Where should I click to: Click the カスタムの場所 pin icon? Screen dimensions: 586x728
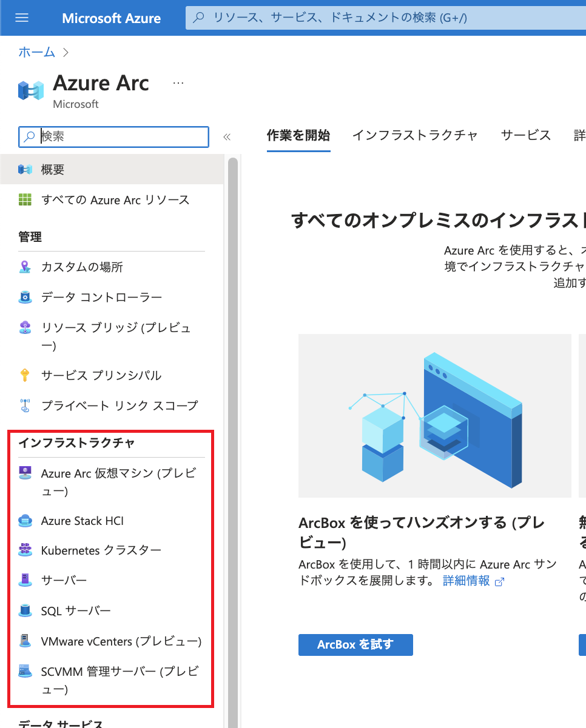(25, 267)
